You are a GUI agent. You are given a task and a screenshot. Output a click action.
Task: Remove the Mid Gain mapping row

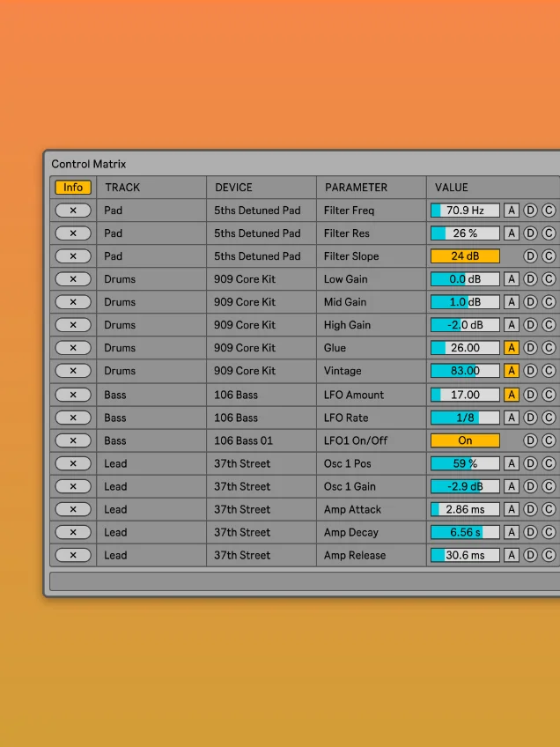point(73,301)
